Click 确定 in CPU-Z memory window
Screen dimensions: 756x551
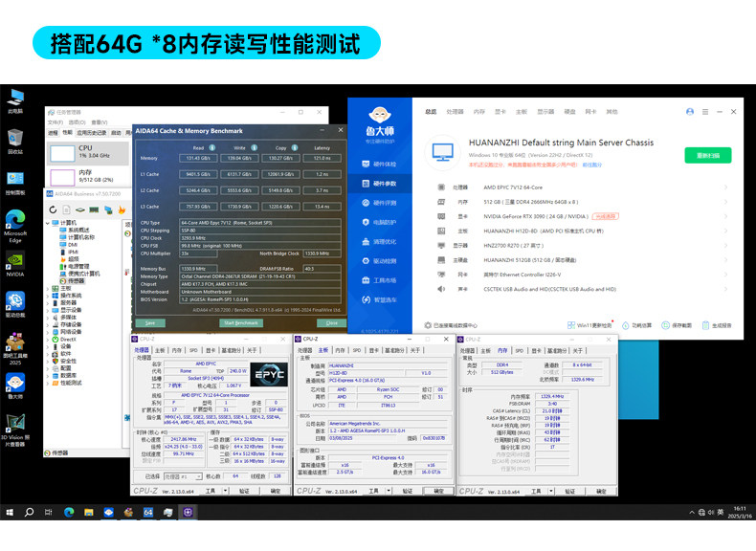601,492
